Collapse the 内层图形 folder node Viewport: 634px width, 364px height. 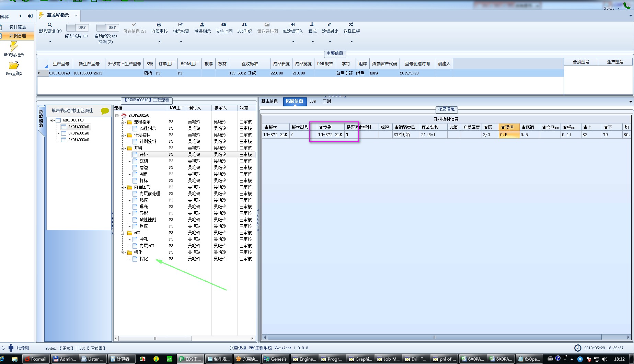click(123, 187)
